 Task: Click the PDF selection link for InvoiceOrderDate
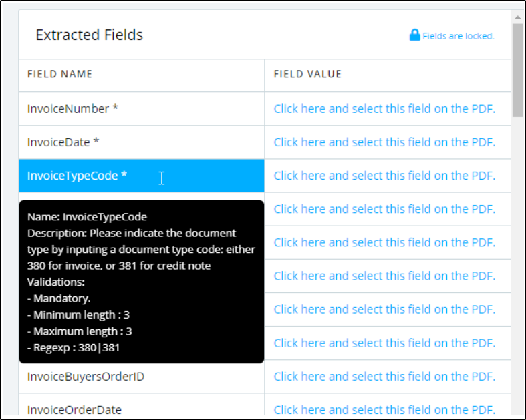pyautogui.click(x=384, y=409)
